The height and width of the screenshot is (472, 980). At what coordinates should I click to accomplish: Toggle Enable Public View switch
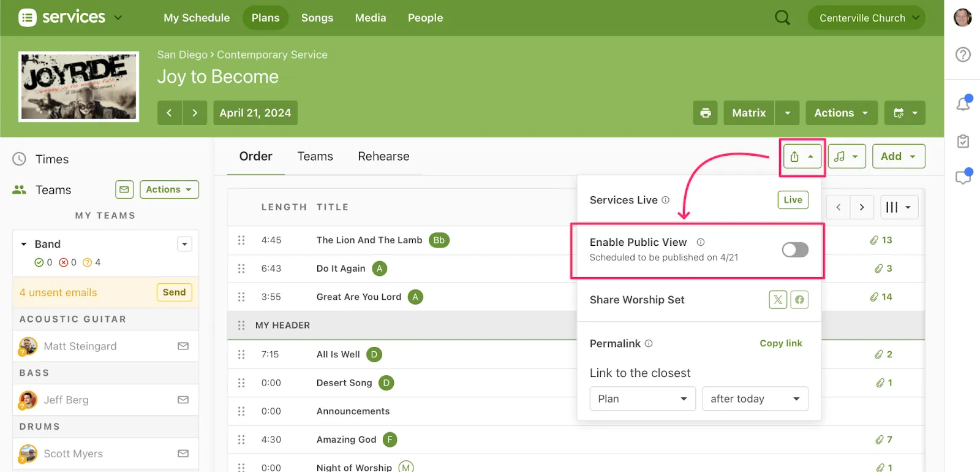coord(794,249)
